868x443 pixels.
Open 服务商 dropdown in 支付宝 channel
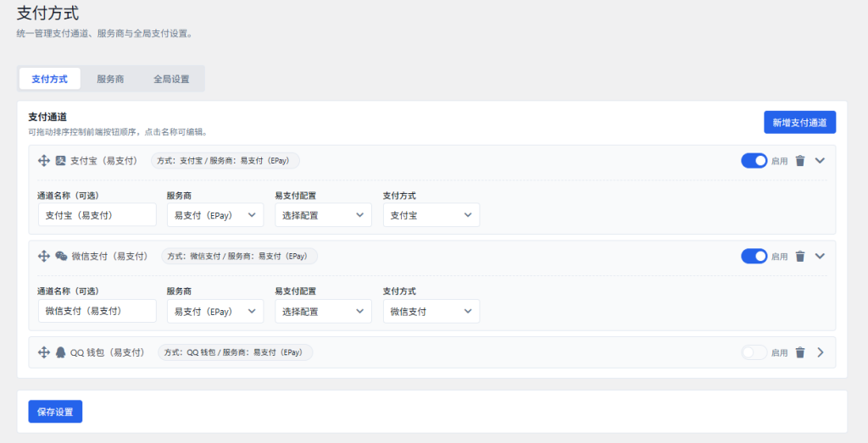214,215
